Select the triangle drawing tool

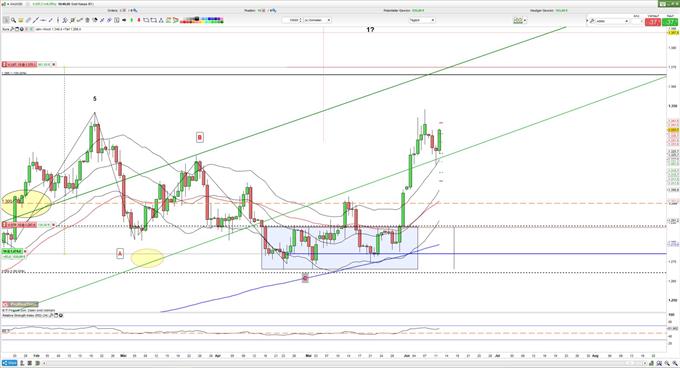pos(161,20)
